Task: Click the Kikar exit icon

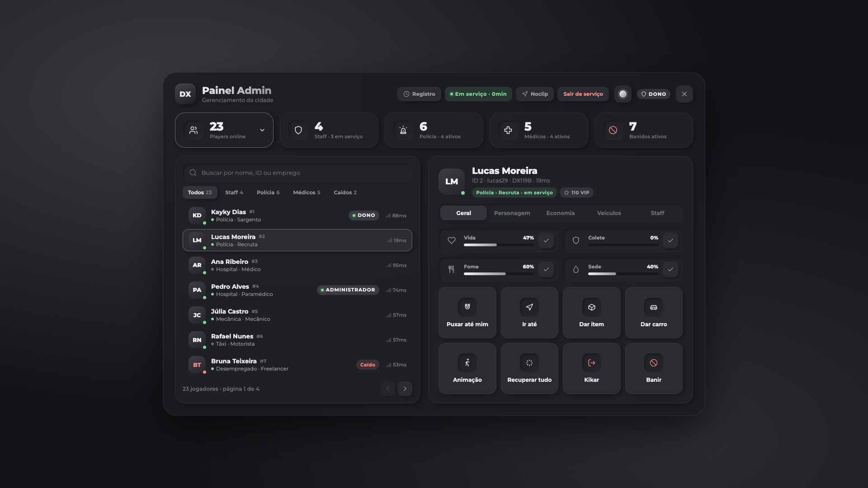Action: [x=591, y=363]
